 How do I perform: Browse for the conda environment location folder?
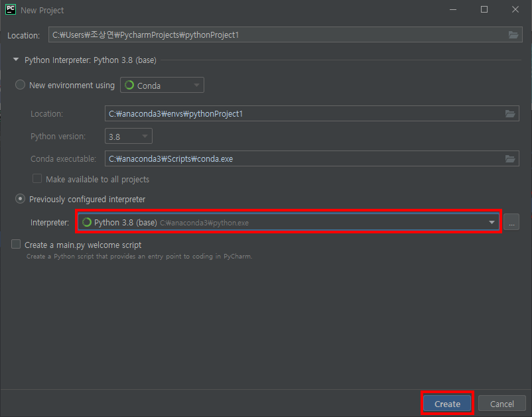click(x=510, y=114)
